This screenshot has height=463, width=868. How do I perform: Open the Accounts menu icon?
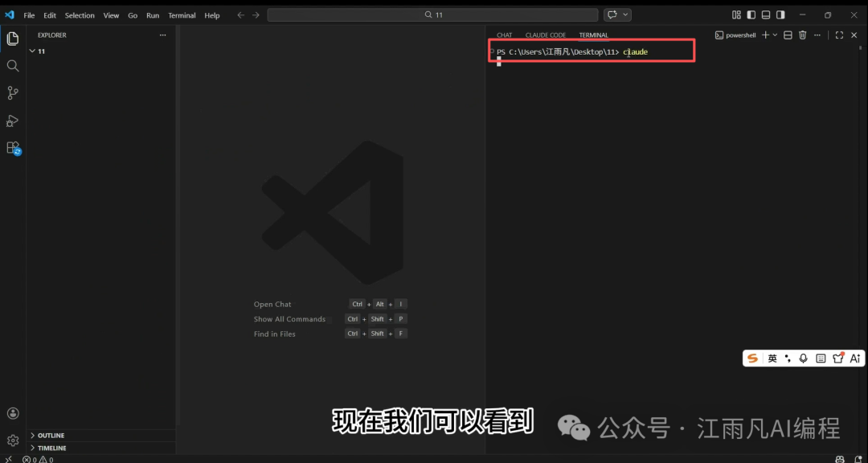[x=13, y=413]
